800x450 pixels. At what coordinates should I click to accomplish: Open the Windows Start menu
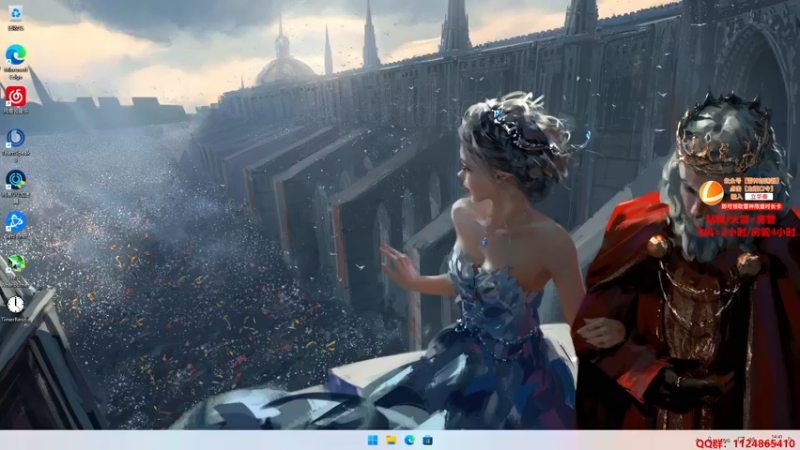[x=373, y=440]
